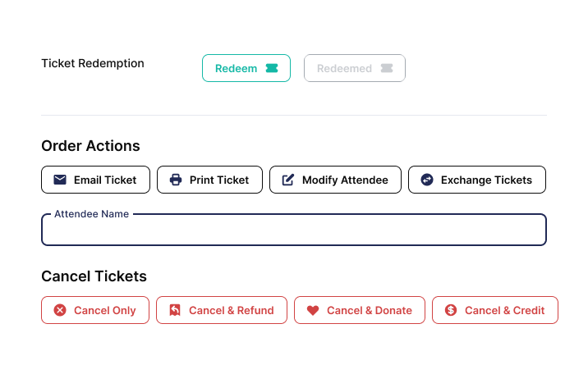
Task: Select the greyed-out Redeemed option
Action: [x=355, y=68]
